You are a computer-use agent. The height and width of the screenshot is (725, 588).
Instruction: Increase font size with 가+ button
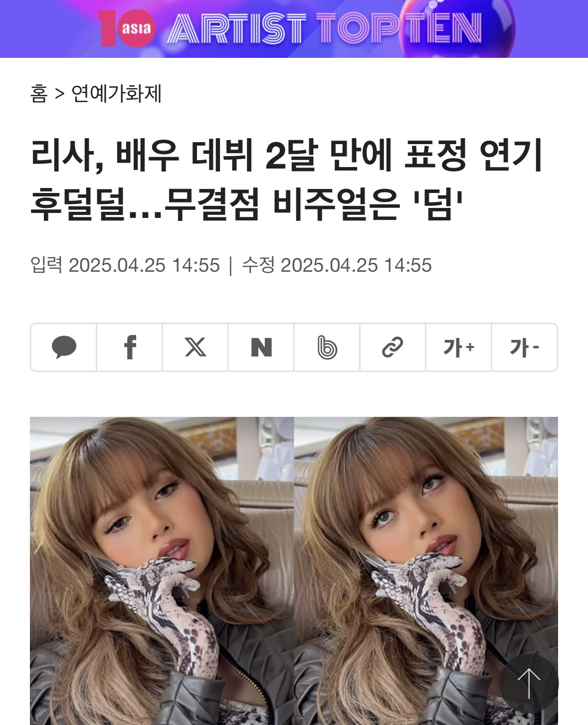(x=459, y=348)
